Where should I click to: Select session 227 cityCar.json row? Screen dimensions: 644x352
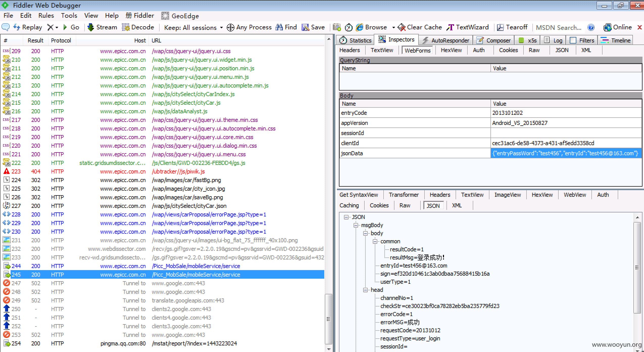(x=163, y=206)
